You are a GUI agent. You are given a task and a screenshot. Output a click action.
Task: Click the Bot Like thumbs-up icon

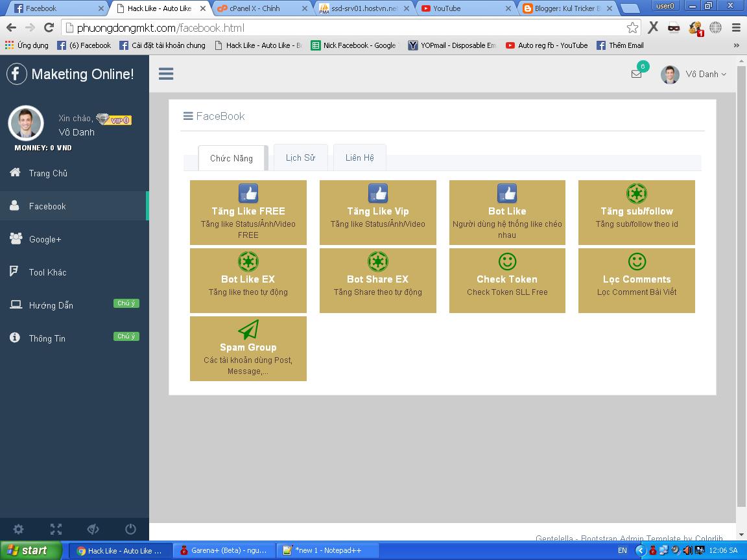[507, 193]
